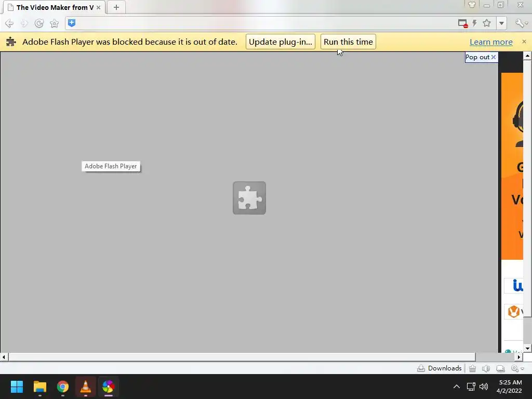
Task: Click the orange headset advertisement banner
Action: [512, 166]
